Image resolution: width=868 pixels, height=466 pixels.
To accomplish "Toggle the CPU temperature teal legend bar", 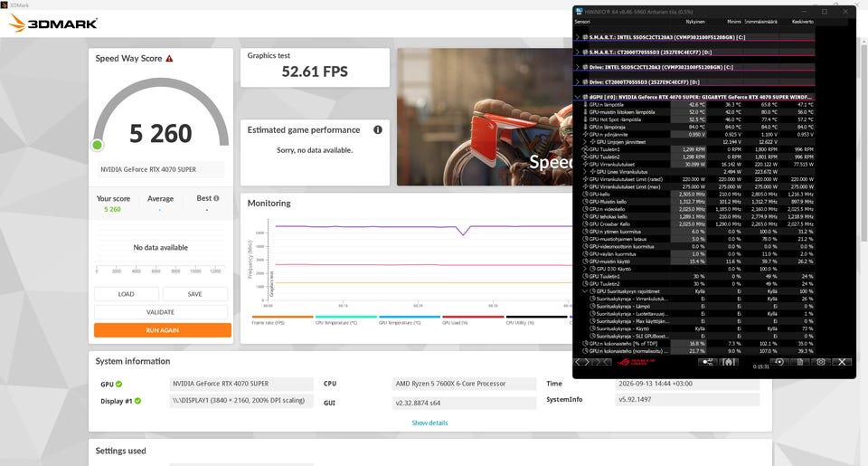I will click(346, 317).
